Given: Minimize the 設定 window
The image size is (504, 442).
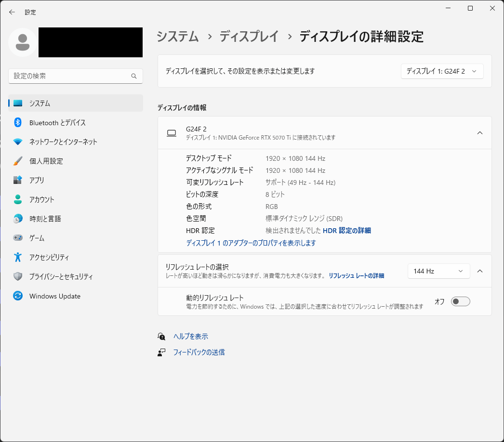Looking at the screenshot, I should tap(448, 8).
